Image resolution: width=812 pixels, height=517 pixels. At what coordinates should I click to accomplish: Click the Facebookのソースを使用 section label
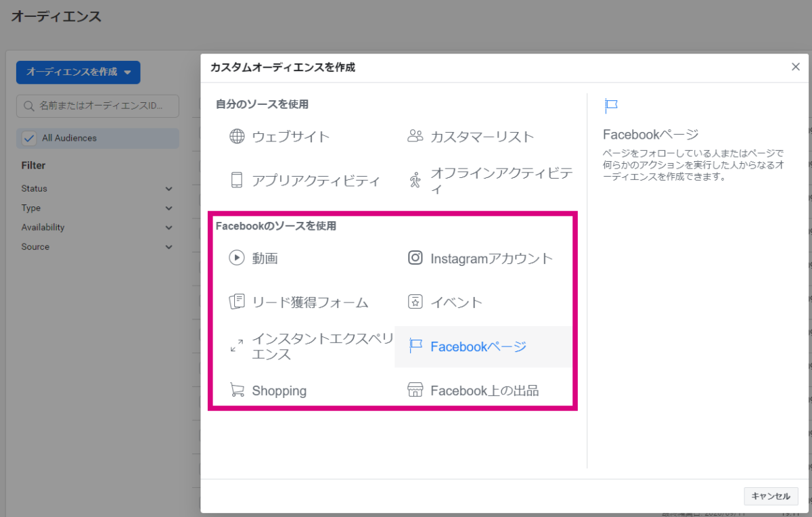click(275, 226)
